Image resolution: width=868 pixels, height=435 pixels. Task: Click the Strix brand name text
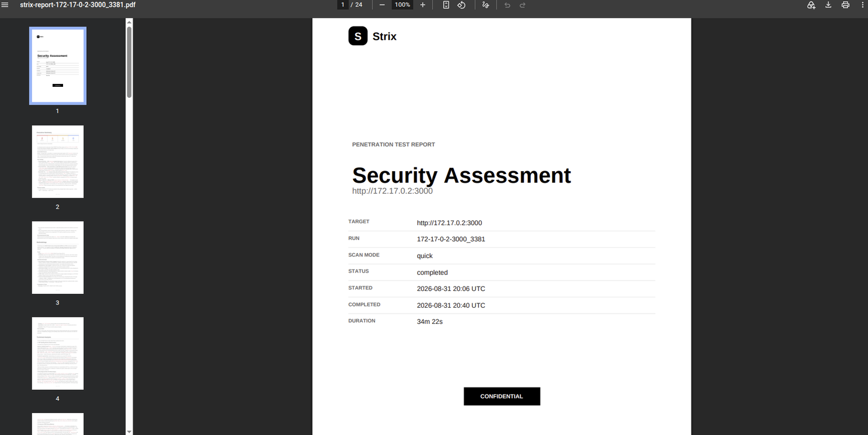pyautogui.click(x=384, y=36)
